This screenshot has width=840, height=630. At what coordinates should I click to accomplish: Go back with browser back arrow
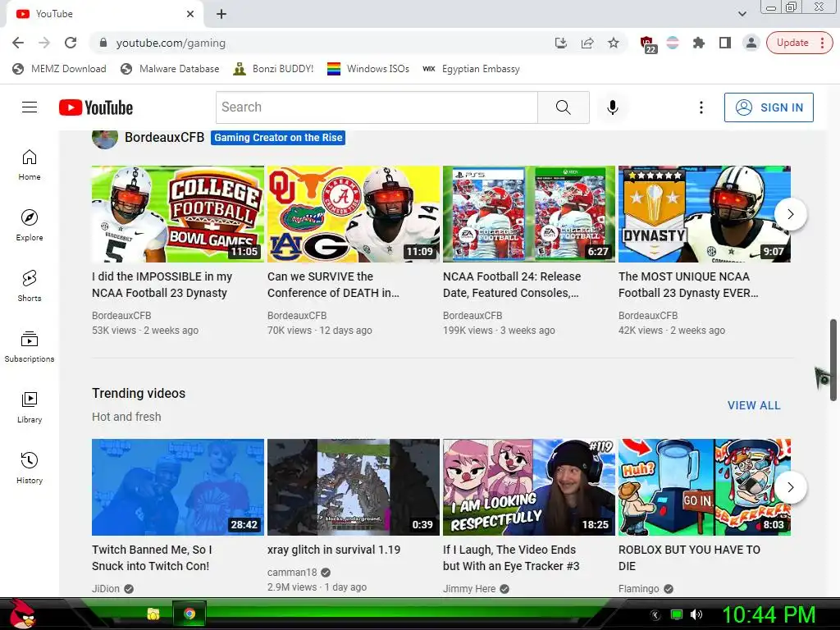[18, 43]
